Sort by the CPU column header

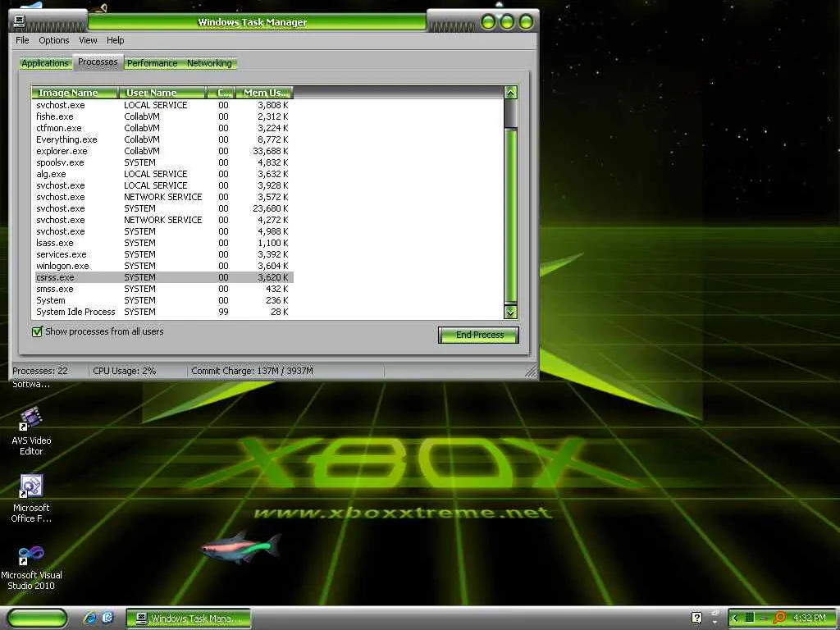click(x=221, y=93)
